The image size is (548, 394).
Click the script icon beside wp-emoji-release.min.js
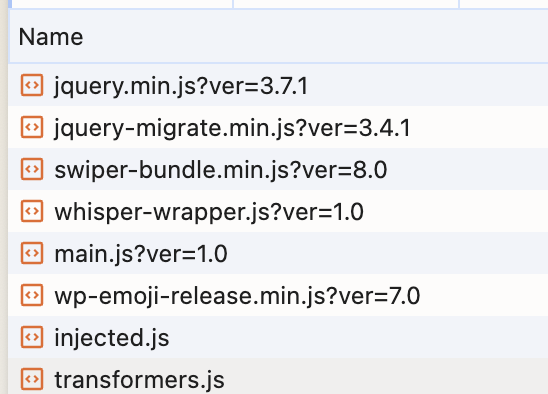click(x=32, y=295)
